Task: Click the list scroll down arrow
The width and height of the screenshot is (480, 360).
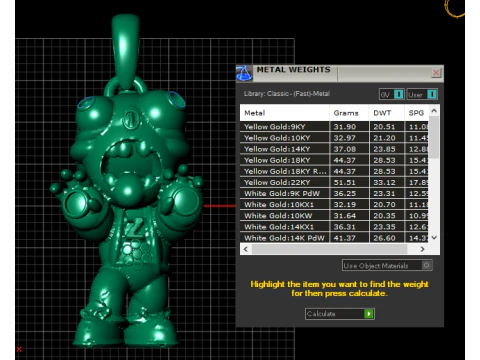Action: [x=434, y=238]
